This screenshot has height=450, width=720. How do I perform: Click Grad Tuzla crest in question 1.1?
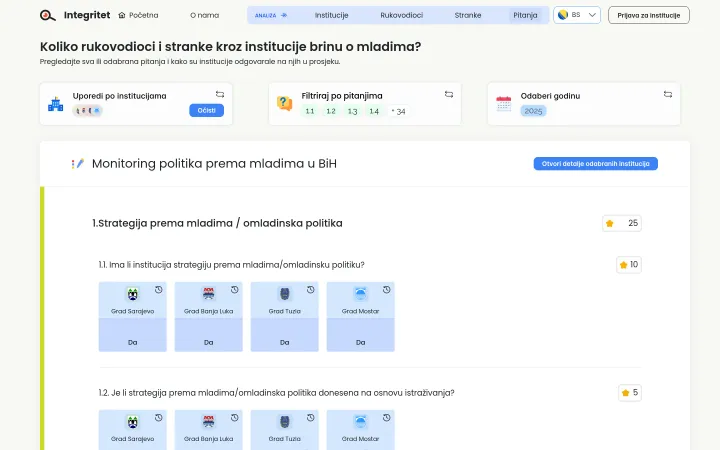point(285,294)
